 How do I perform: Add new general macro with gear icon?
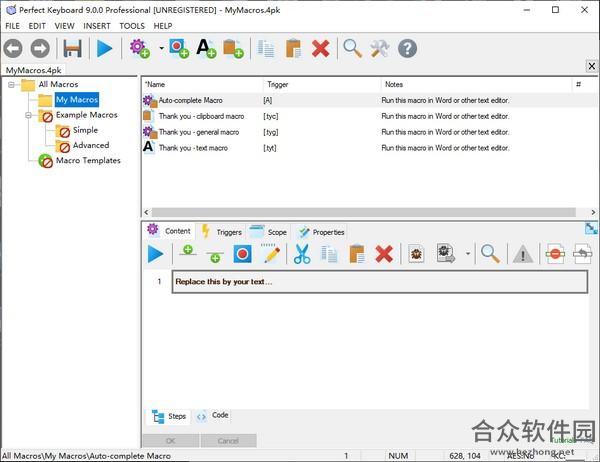tap(139, 49)
